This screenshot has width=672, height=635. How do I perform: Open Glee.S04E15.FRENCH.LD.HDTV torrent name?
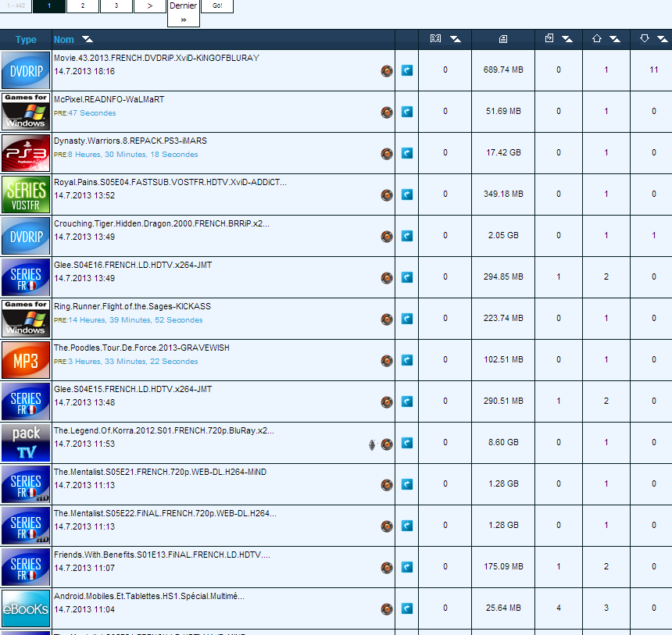[133, 389]
